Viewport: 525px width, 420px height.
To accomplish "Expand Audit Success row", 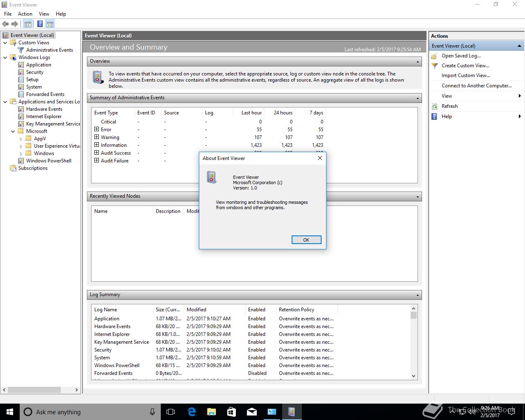I will [97, 153].
